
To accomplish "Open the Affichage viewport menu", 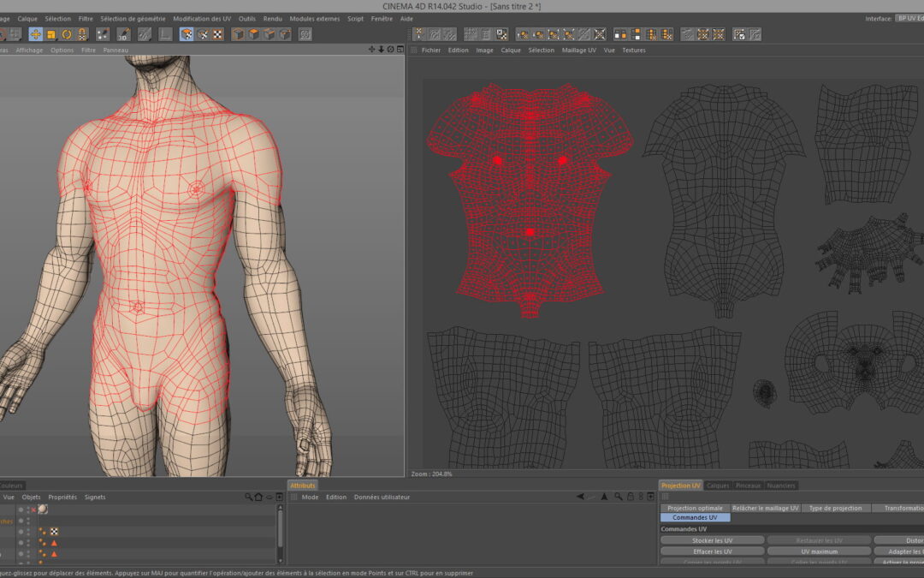I will tap(29, 51).
